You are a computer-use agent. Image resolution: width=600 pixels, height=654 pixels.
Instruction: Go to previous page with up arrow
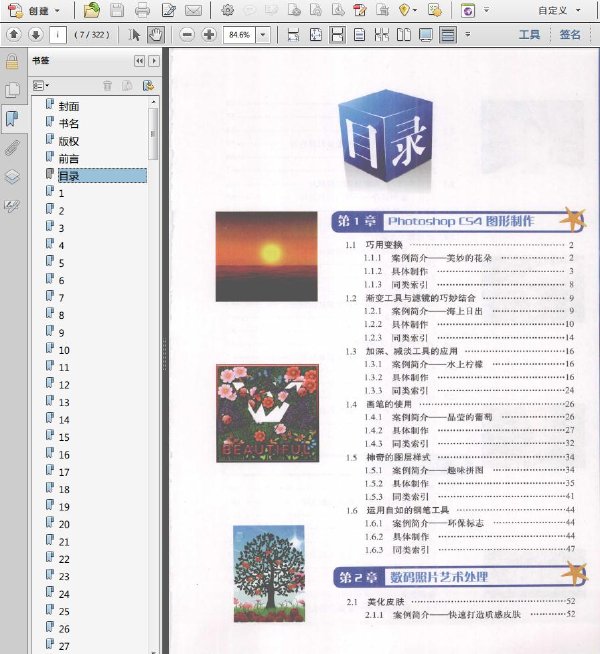[x=14, y=35]
